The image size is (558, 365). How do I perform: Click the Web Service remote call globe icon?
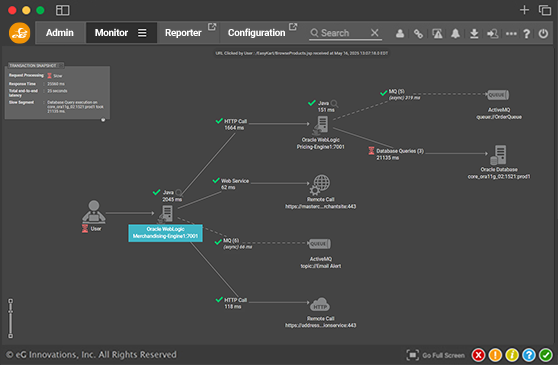(x=320, y=185)
